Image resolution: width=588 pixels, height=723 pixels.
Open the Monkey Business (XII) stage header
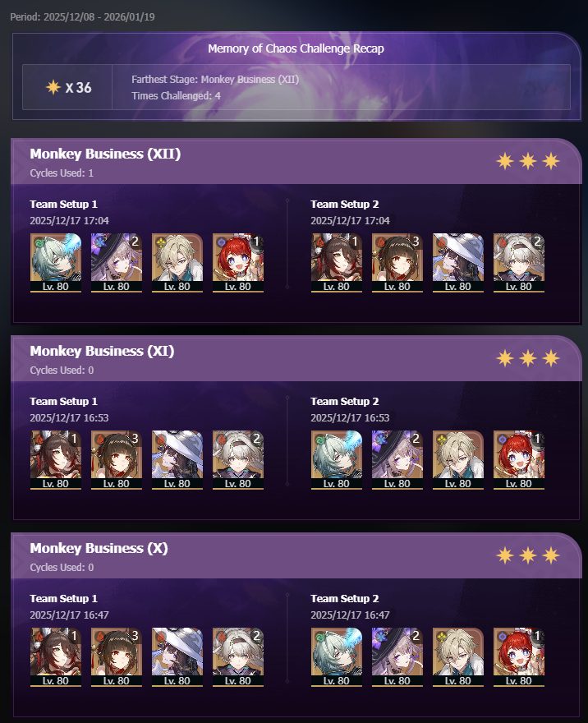[296, 161]
